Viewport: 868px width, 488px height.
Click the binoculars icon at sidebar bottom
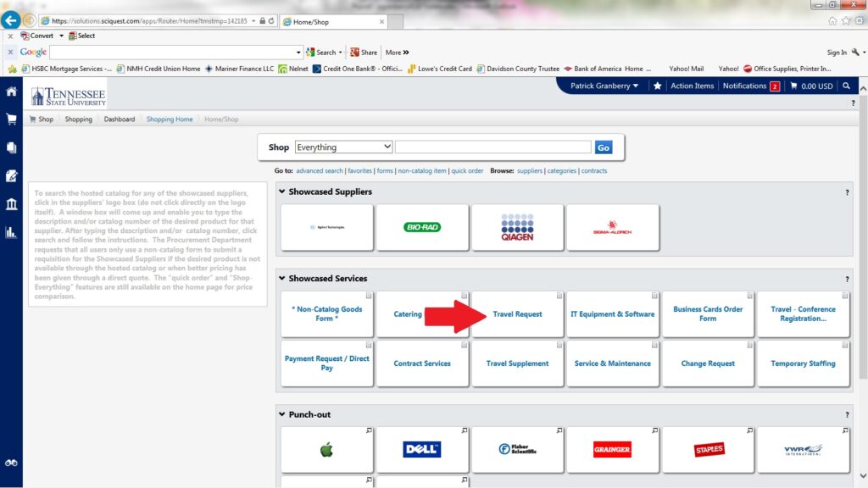click(x=11, y=463)
